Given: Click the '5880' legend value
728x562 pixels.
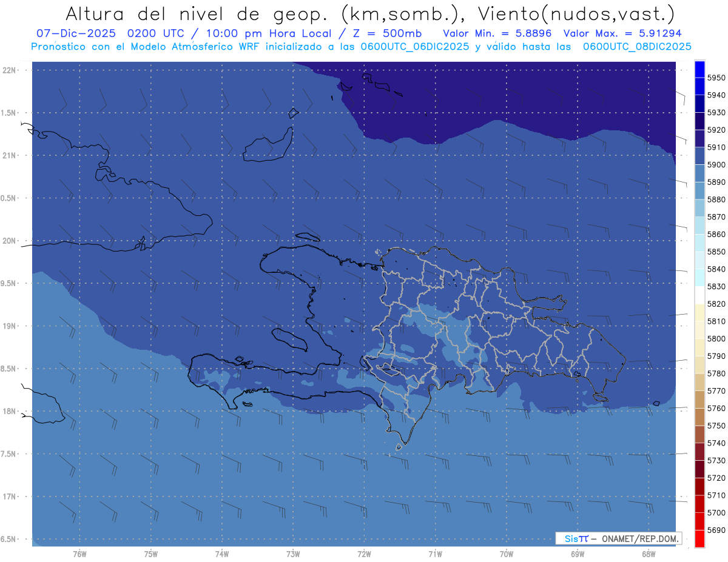Looking at the screenshot, I should [x=716, y=199].
